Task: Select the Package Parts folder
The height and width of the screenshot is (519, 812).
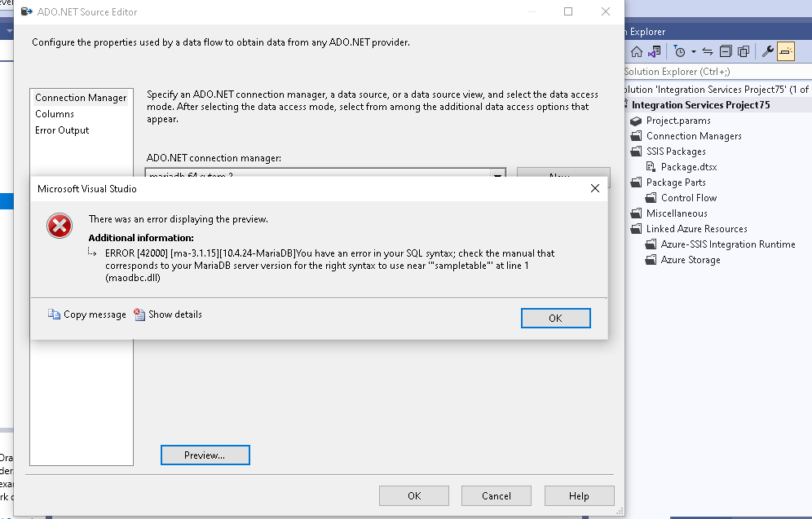Action: (x=675, y=183)
